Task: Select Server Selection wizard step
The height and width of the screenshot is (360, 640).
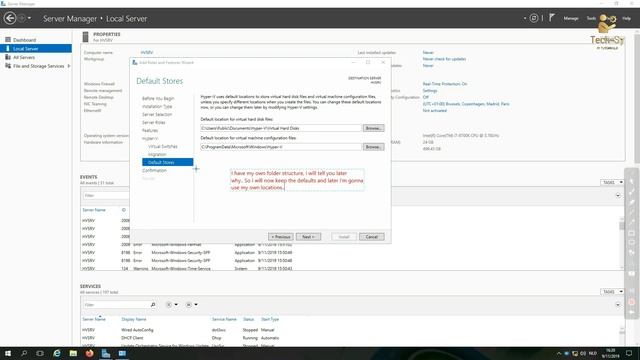Action: pyautogui.click(x=157, y=115)
